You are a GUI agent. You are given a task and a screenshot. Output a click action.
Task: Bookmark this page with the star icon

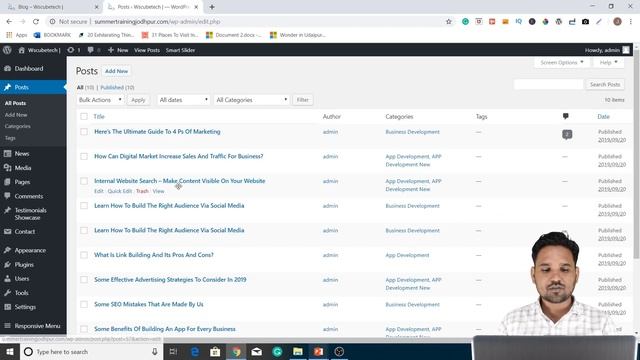click(449, 22)
